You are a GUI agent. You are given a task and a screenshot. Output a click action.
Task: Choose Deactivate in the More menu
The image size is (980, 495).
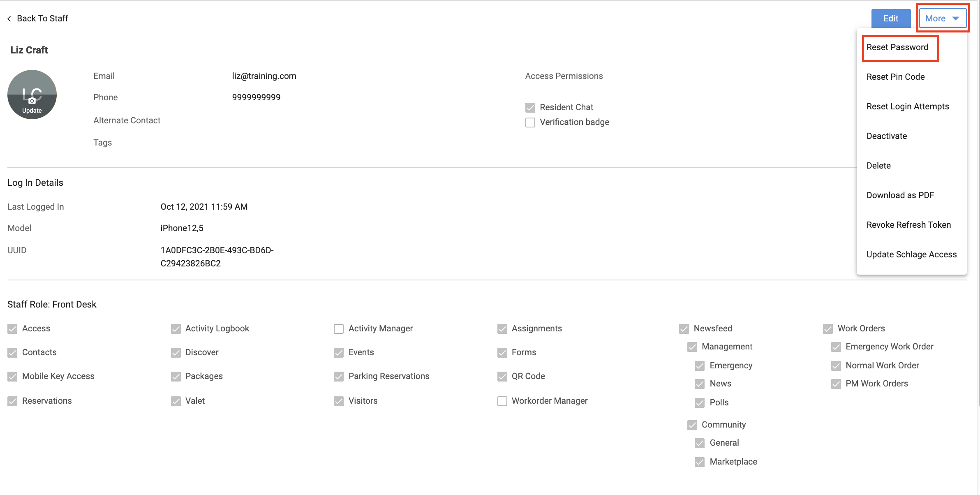887,136
